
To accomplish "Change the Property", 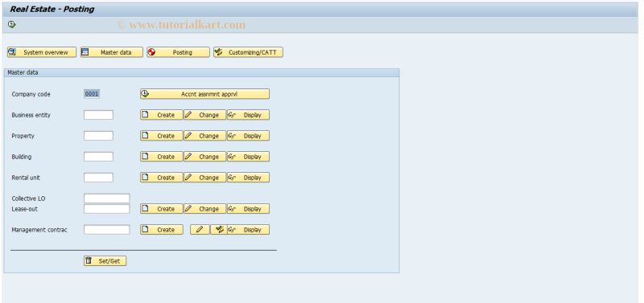I will coord(204,136).
